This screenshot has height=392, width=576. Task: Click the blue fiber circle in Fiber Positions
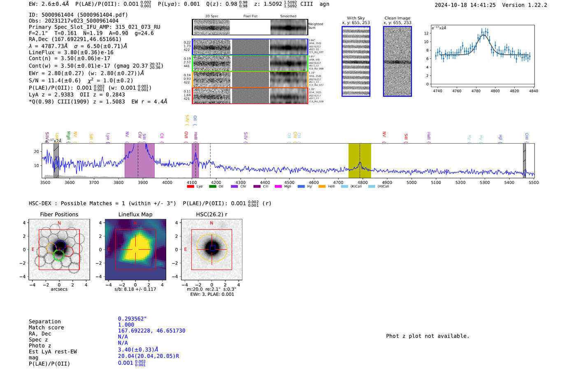coord(60,244)
